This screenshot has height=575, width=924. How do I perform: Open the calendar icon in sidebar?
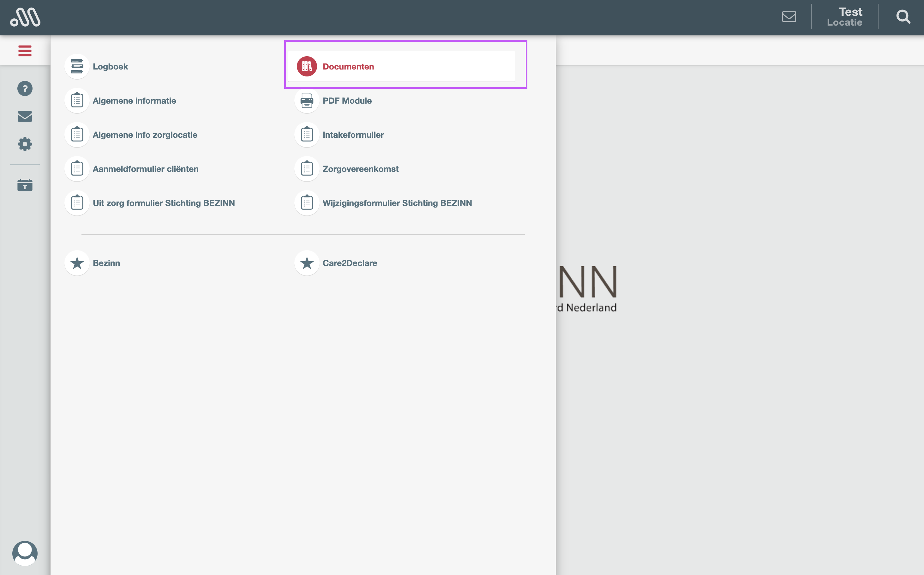[x=25, y=185]
